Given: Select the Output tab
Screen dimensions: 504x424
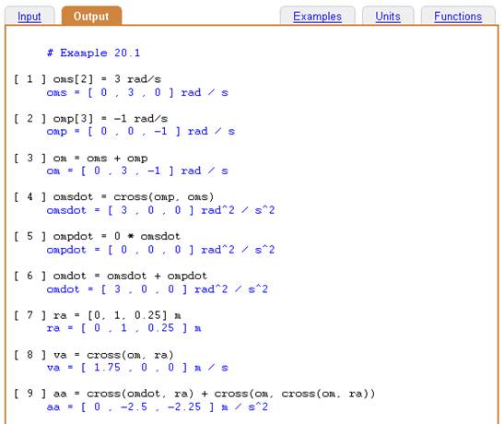Looking at the screenshot, I should click(x=91, y=16).
